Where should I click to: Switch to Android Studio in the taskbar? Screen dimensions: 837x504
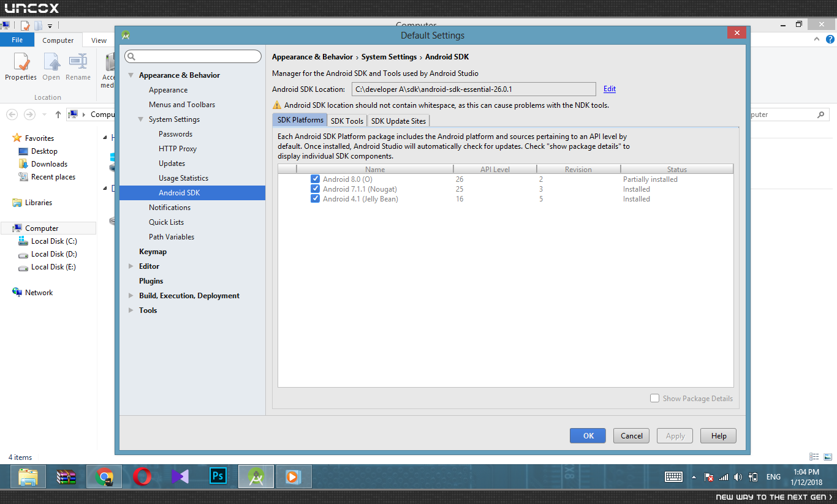(x=256, y=476)
